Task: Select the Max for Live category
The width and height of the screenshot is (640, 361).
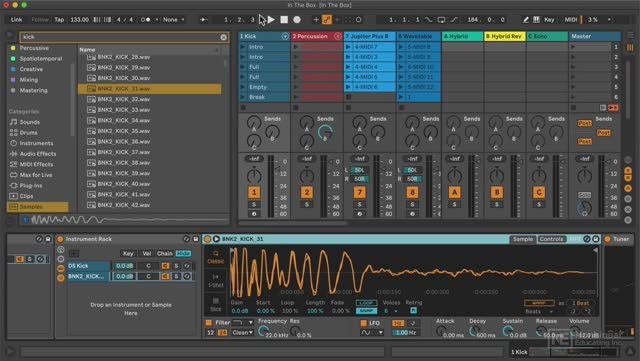Action: click(36, 175)
